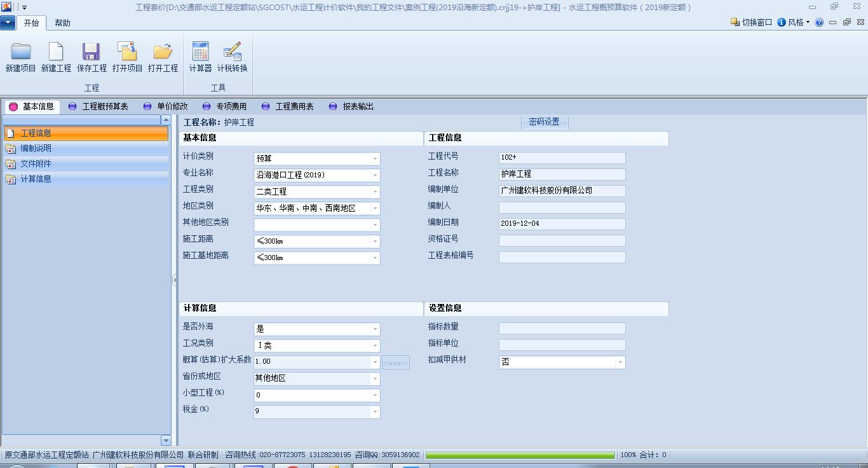Click the application logo icon in title bar
This screenshot has height=468, width=868.
(x=6, y=7)
